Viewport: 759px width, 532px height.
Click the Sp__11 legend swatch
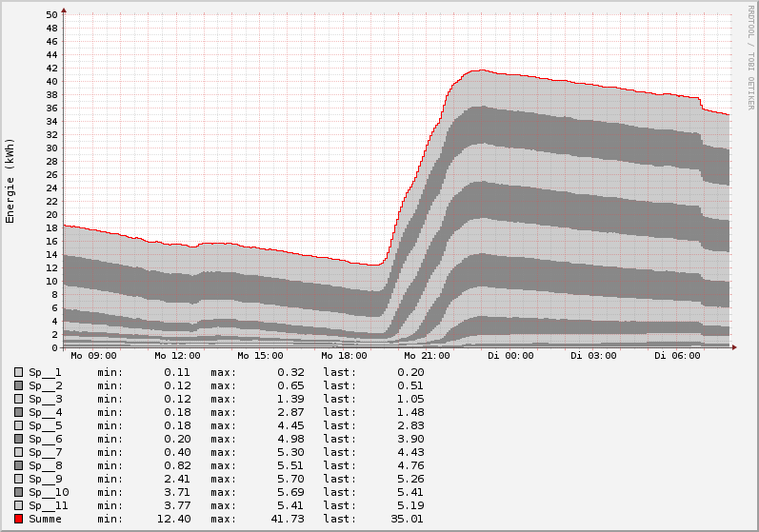18,505
